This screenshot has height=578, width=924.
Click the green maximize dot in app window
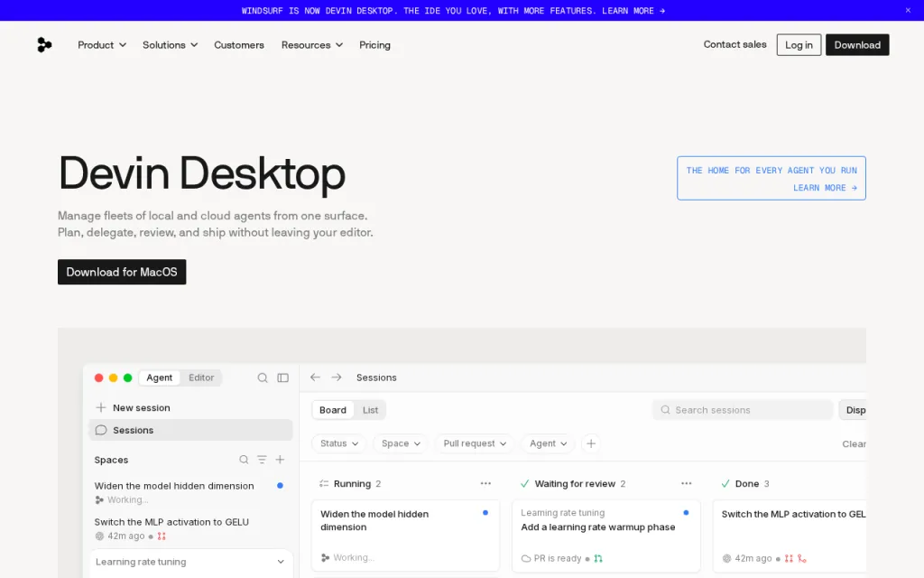(x=128, y=378)
